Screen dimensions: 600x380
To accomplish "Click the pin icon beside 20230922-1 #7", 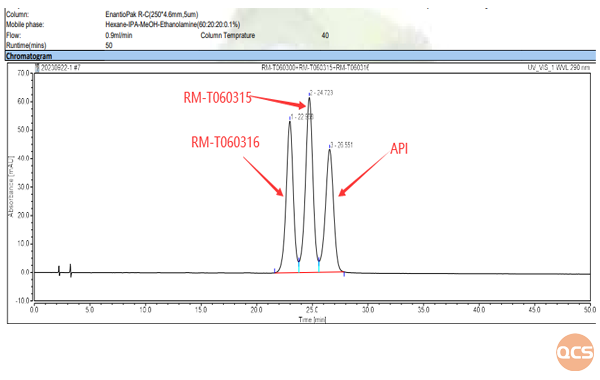I will 37,68.
